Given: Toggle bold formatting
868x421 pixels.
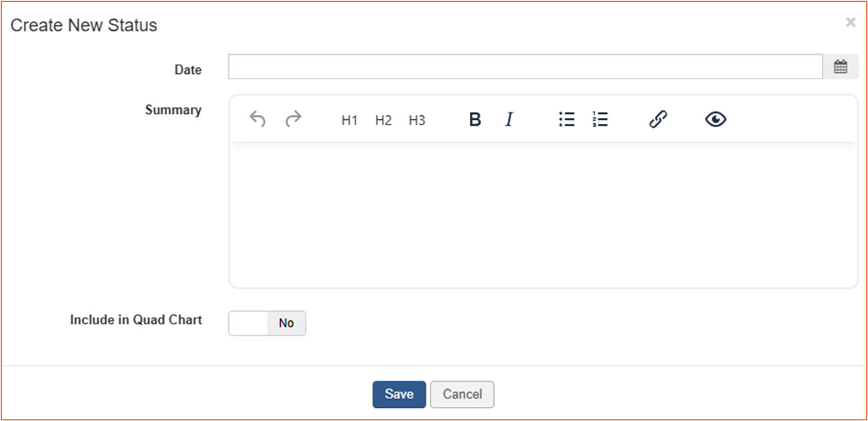Looking at the screenshot, I should point(475,119).
